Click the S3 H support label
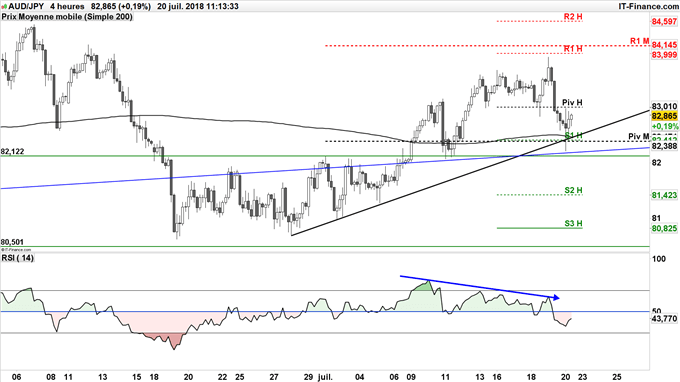 (573, 224)
